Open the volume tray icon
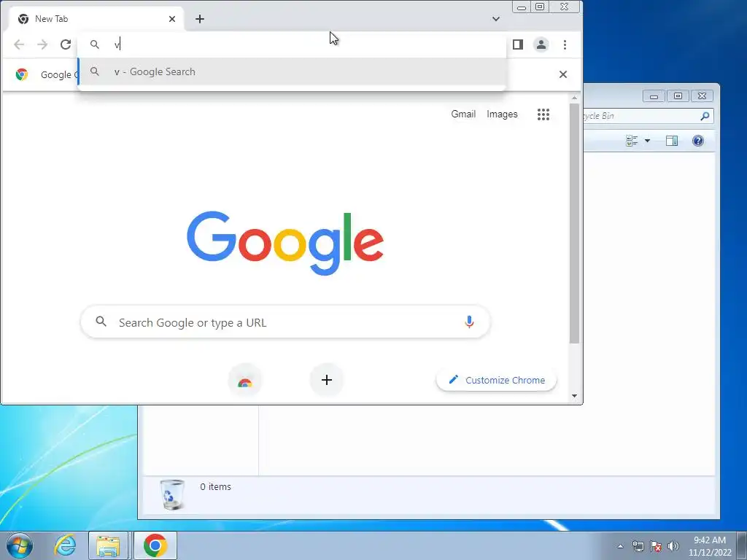This screenshot has width=747, height=560. 673,546
